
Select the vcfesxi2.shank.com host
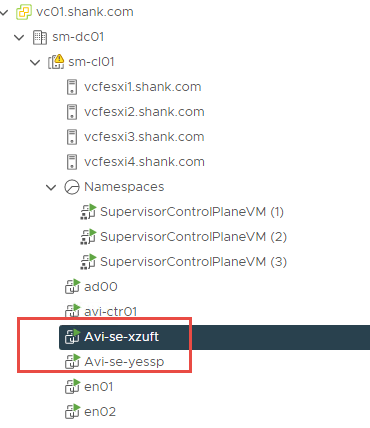[144, 112]
